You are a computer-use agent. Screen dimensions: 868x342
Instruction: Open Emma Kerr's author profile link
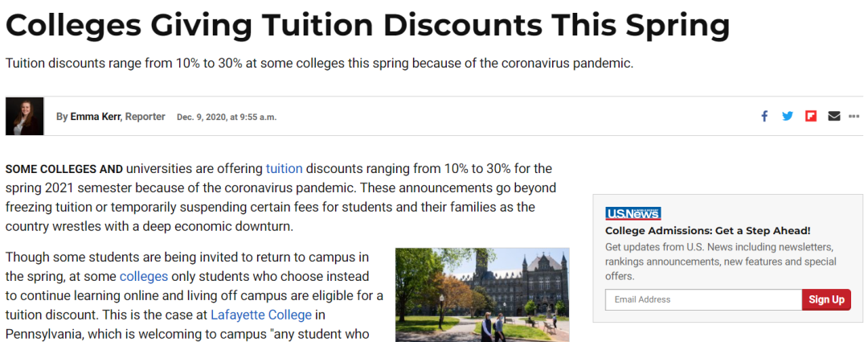pos(96,117)
